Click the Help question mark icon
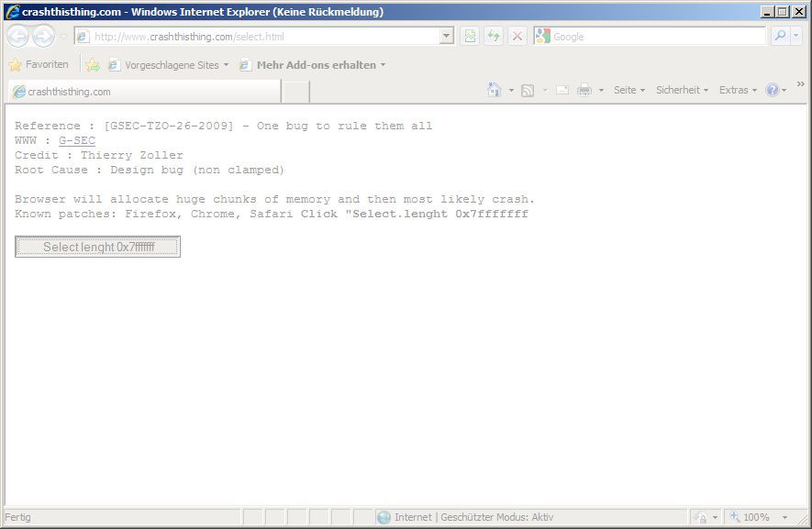 (773, 90)
